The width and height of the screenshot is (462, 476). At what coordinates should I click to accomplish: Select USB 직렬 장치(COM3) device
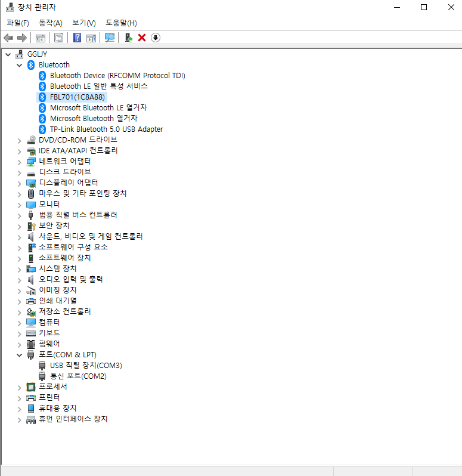tap(86, 365)
